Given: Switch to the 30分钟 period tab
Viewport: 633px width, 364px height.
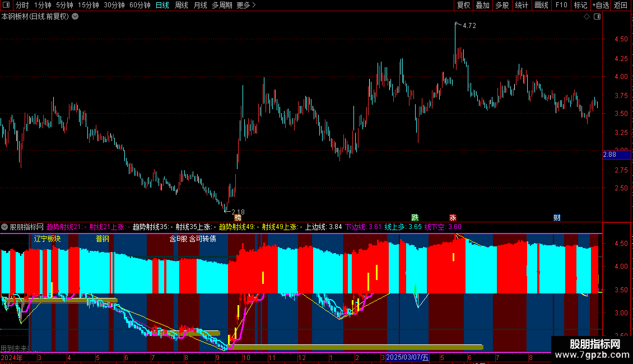Looking at the screenshot, I should pos(114,5).
